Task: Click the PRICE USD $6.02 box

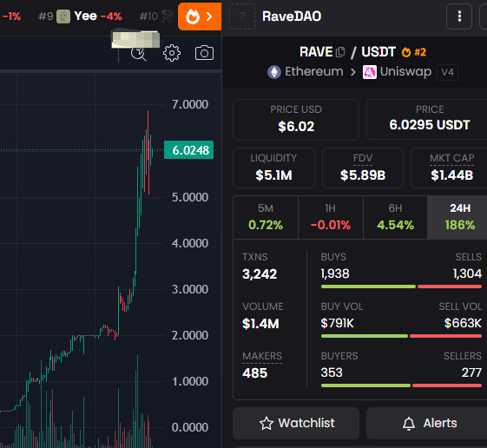Action: (x=296, y=120)
